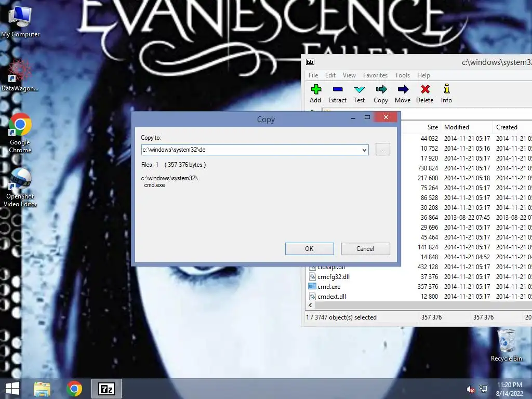Click the 357 376 size of cmd.exe row
532x399 pixels.
point(428,287)
